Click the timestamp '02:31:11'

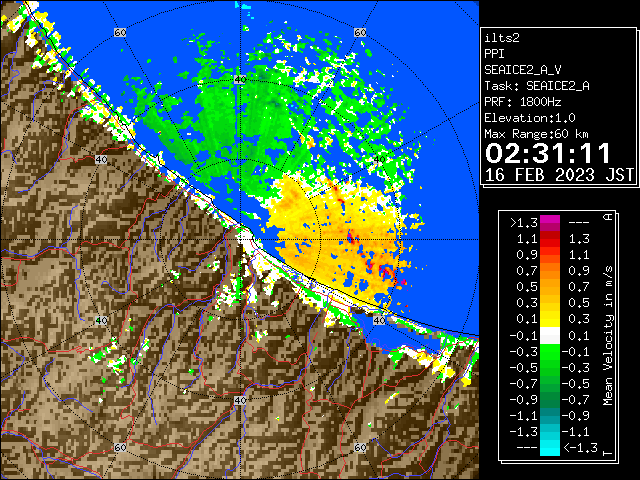(x=548, y=153)
